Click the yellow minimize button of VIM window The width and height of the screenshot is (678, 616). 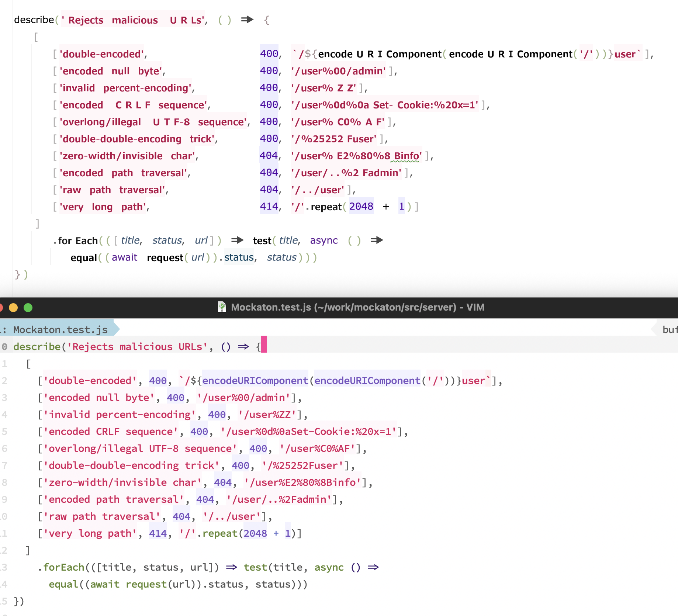click(x=13, y=307)
